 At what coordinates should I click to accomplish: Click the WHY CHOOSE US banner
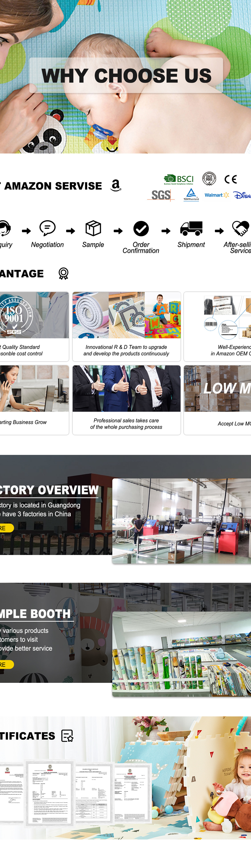(126, 75)
